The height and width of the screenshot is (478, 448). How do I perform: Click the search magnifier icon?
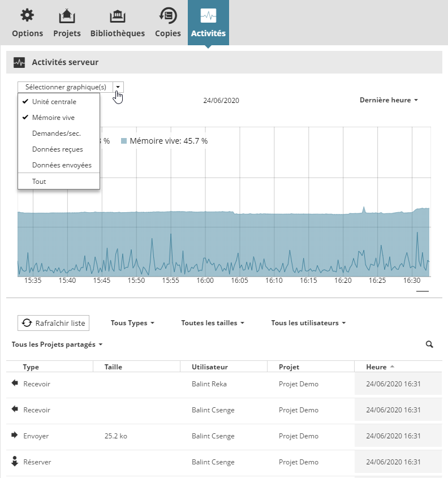[x=429, y=344]
